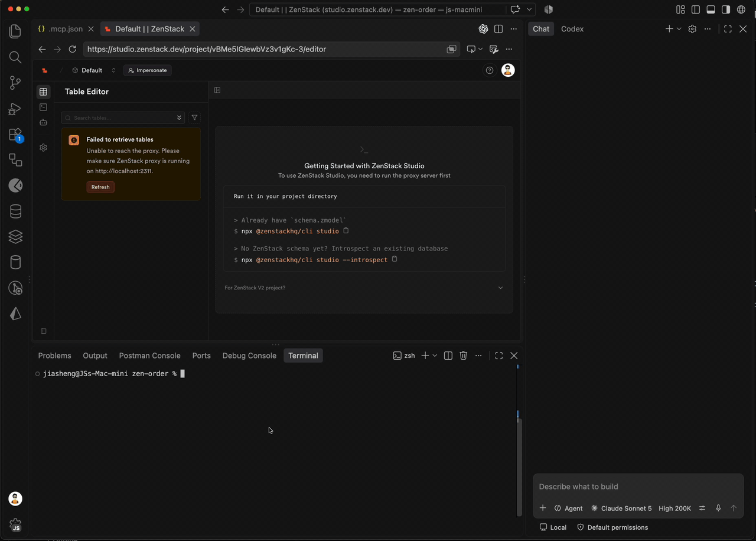Open the Claude Sonnet 5 model picker
Screen dimensions: 756x541
pos(621,508)
